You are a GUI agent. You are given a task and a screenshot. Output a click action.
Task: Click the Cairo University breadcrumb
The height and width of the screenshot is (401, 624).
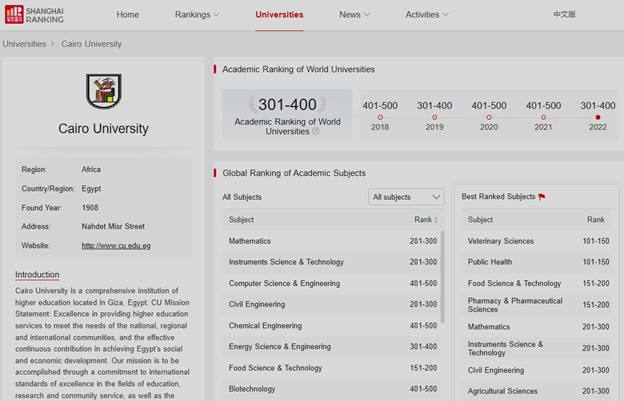click(x=92, y=44)
